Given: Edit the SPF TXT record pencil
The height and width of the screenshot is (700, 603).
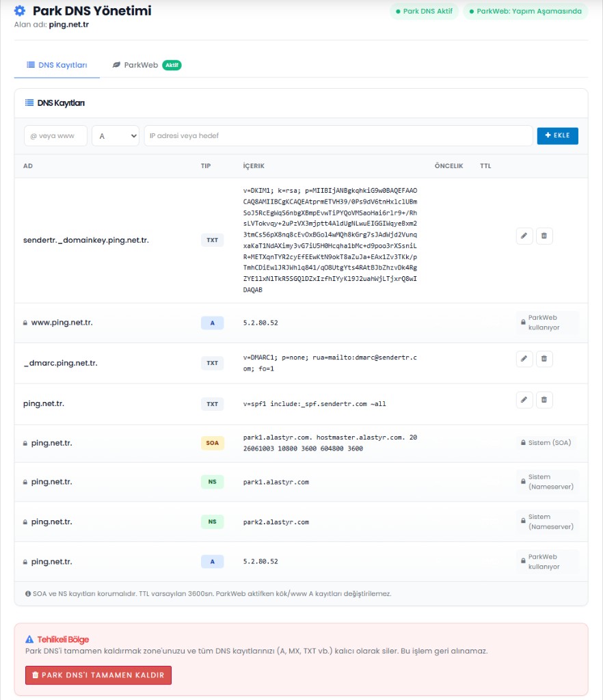Looking at the screenshot, I should 524,399.
